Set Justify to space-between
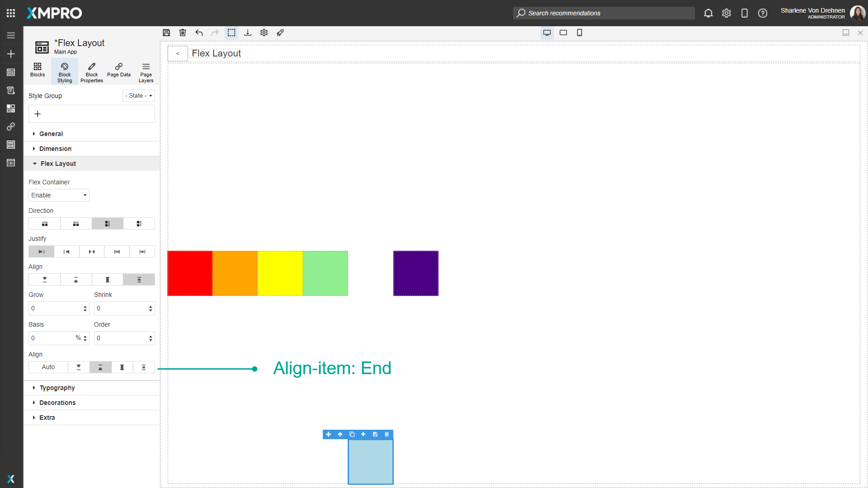The image size is (868, 488). [92, 251]
